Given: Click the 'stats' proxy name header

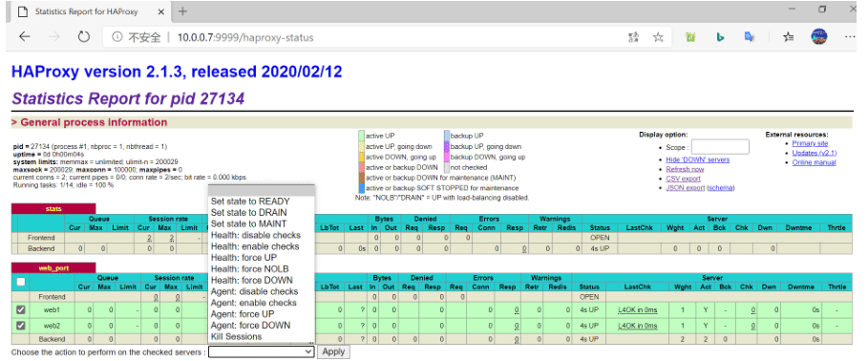Looking at the screenshot, I should (53, 209).
